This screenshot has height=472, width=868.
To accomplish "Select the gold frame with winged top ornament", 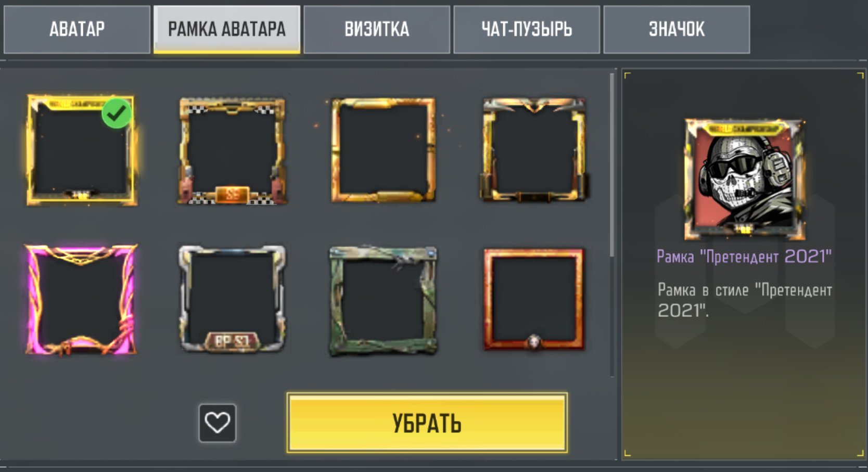I will [x=534, y=150].
